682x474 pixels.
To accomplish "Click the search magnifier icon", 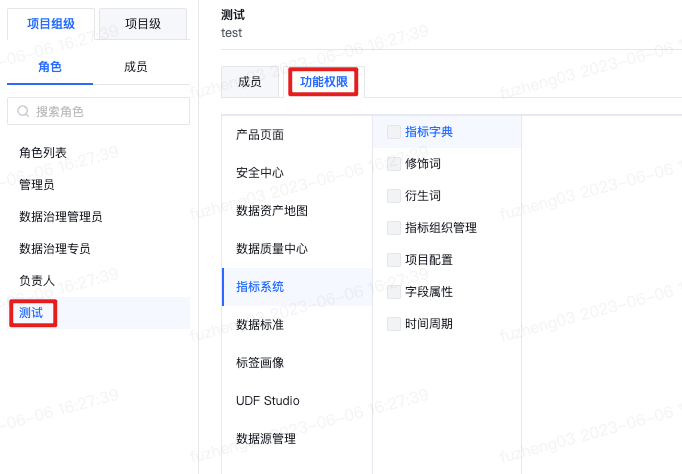I will [x=23, y=111].
